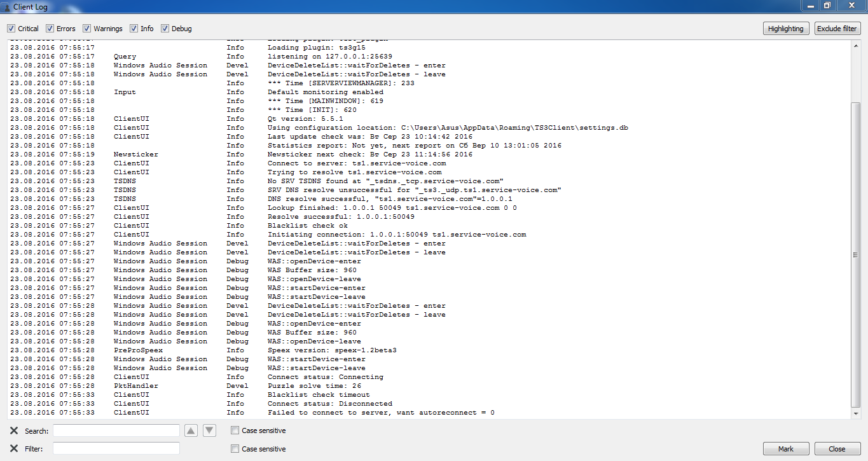Click the Close button at bottom right
Image resolution: width=868 pixels, height=461 pixels.
click(x=837, y=448)
